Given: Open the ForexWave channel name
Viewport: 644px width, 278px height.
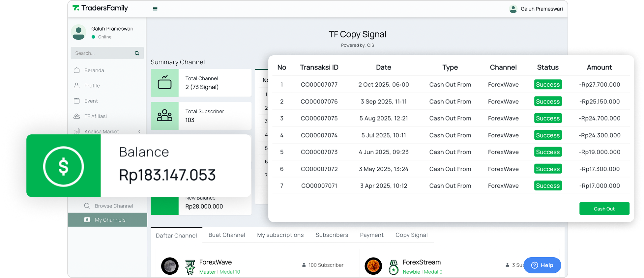Looking at the screenshot, I should [216, 262].
